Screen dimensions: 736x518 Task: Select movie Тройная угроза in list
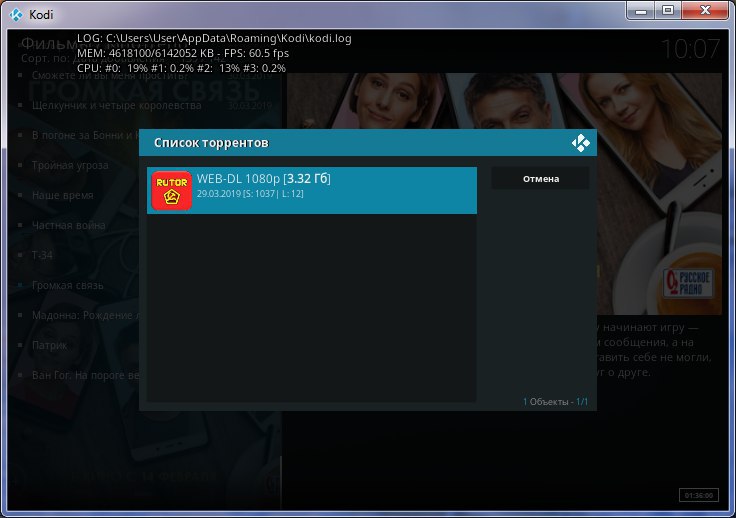(x=70, y=165)
